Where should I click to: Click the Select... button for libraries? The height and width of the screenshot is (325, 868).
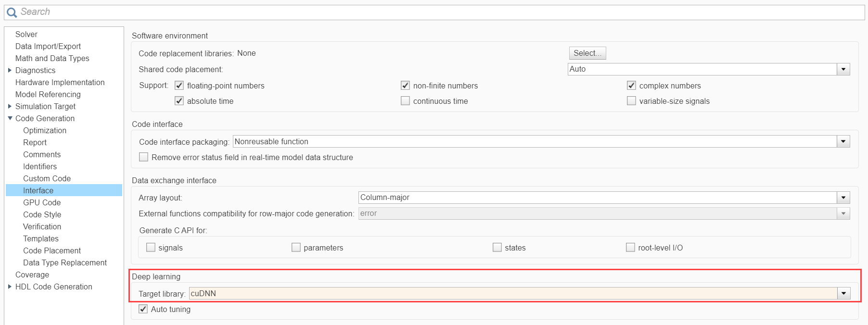coord(587,53)
